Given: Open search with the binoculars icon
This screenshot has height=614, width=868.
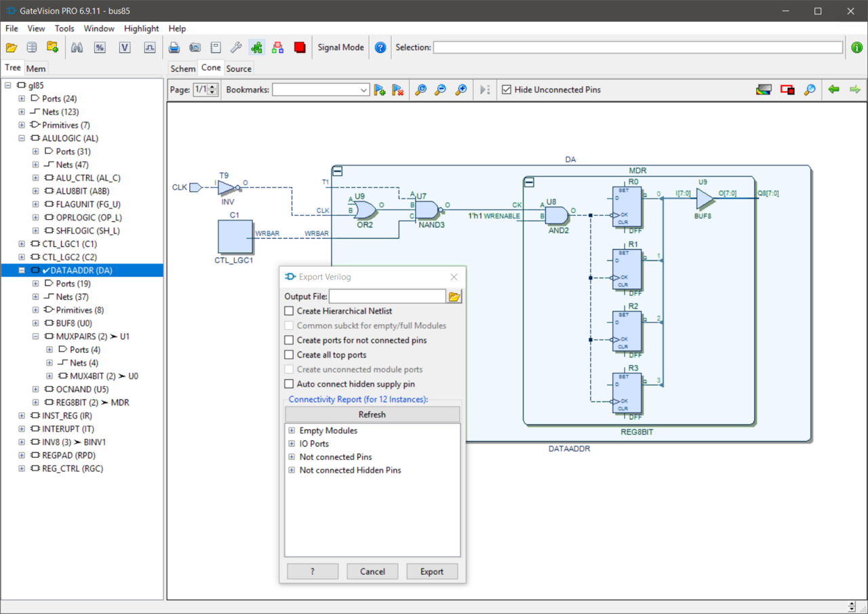Looking at the screenshot, I should [x=77, y=47].
